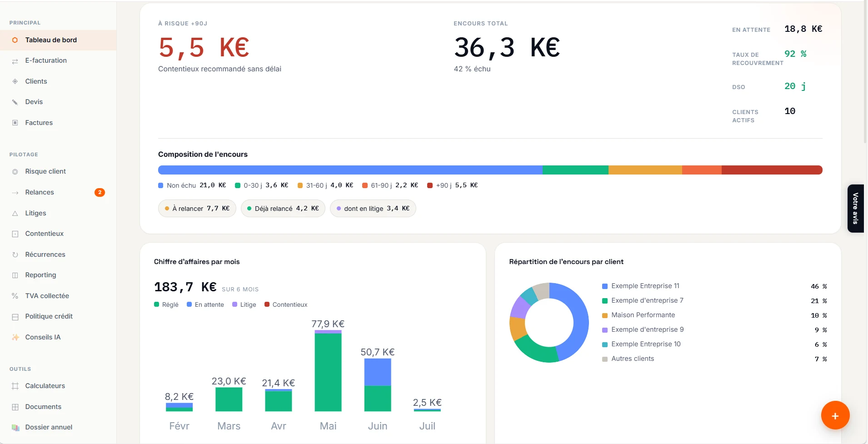The width and height of the screenshot is (868, 444).
Task: Click the Calculateurs grid icon
Action: point(15,386)
